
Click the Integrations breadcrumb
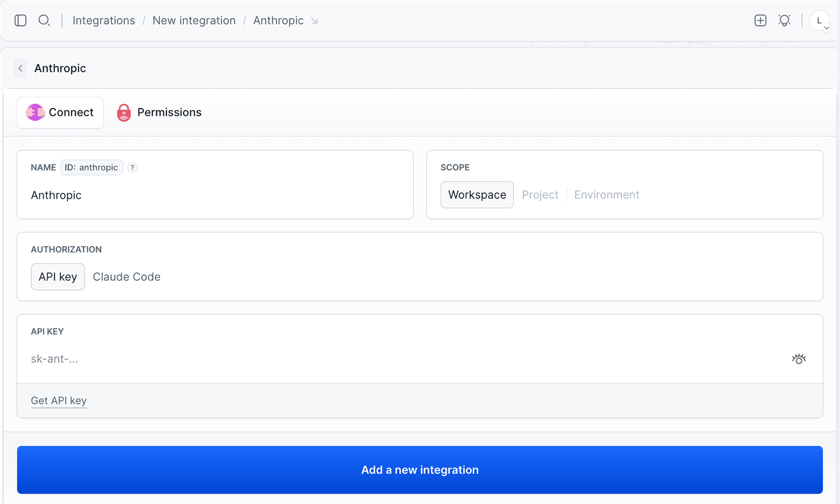click(x=104, y=21)
